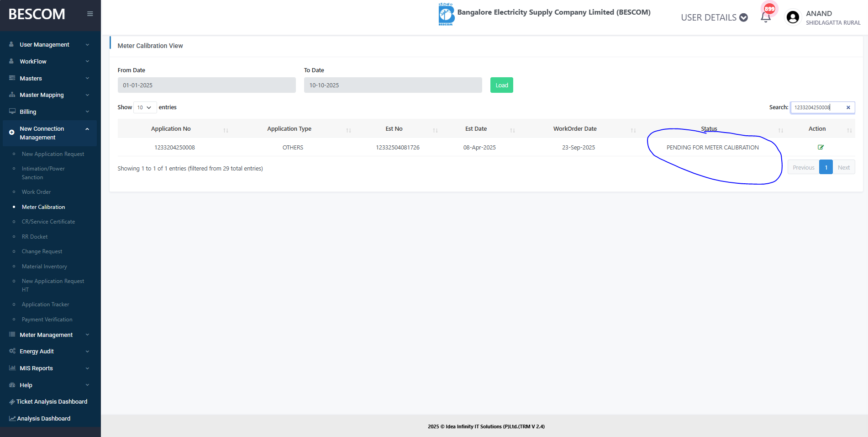Expand the User Management menu
Image resolution: width=868 pixels, height=437 pixels.
50,44
